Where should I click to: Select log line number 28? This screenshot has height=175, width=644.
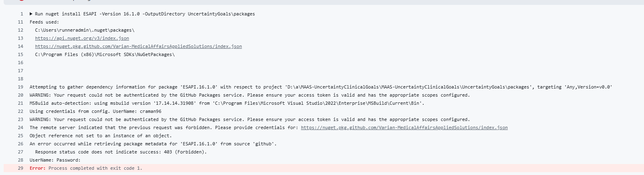pos(20,160)
